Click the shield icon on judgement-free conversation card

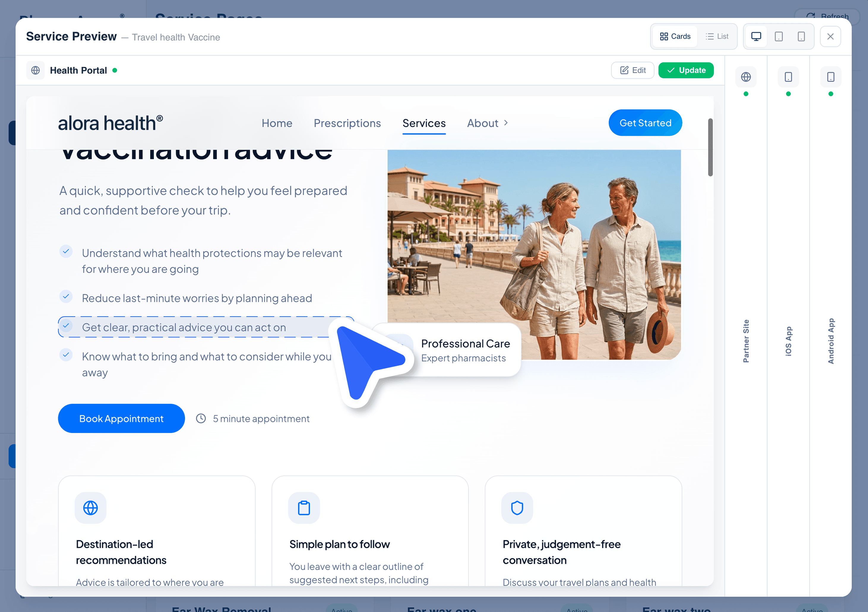click(517, 508)
